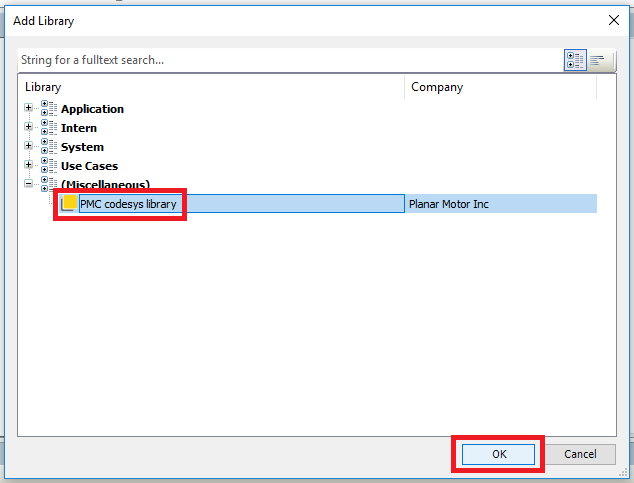Image resolution: width=634 pixels, height=483 pixels.
Task: Expand the System tree node
Action: [x=30, y=147]
